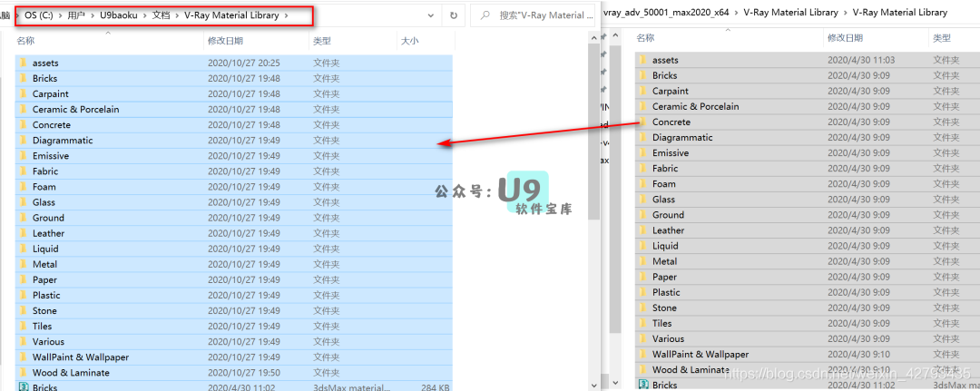Click OS (C:) in the address breadcrumb
Viewport: 980px width, 391px height.
[39, 15]
